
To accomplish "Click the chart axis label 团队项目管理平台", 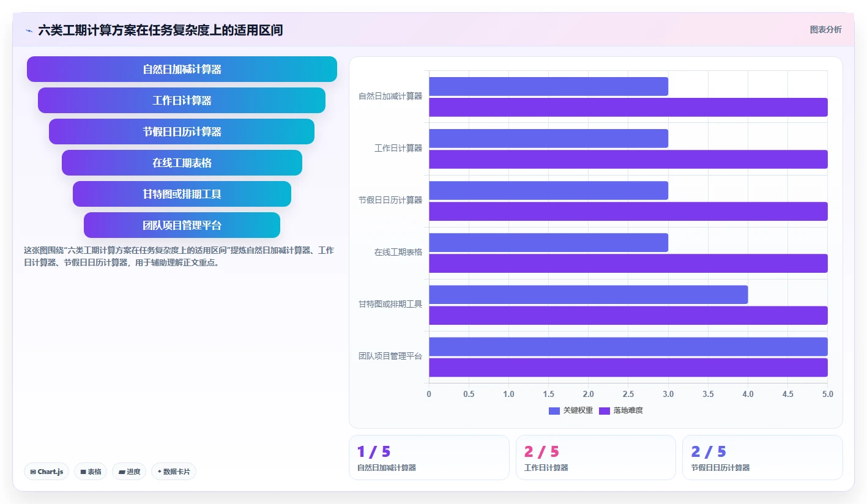I will click(390, 356).
